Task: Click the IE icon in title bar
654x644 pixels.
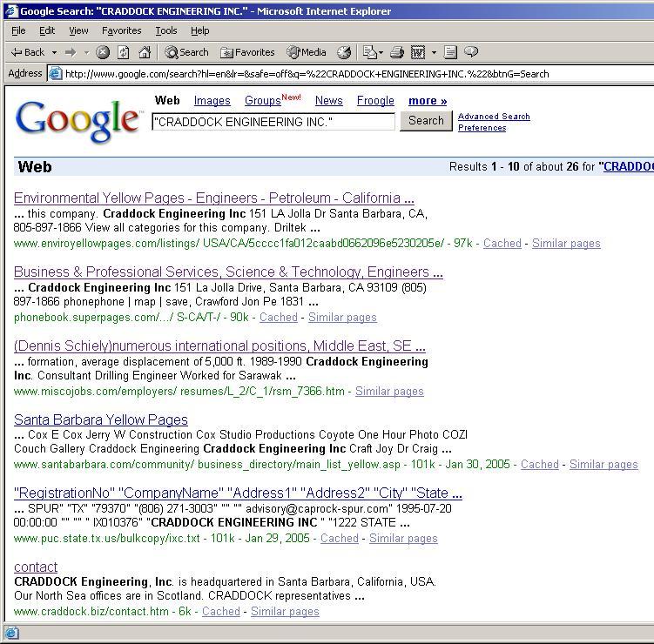Action: tap(10, 10)
